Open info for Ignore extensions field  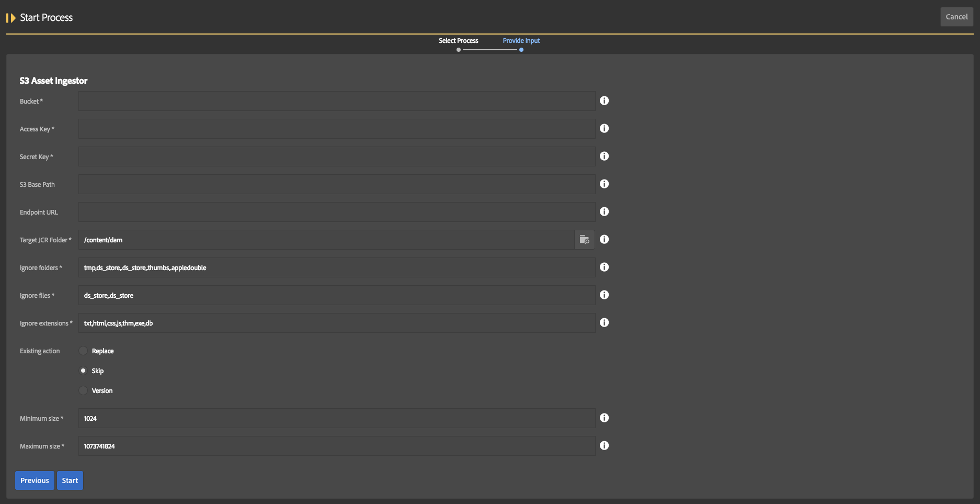tap(604, 322)
